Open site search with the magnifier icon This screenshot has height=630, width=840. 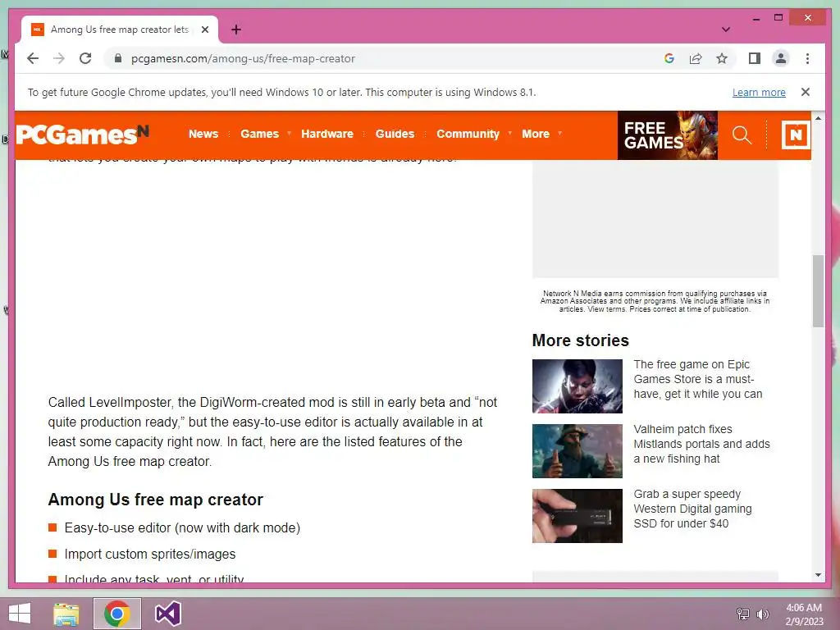coord(742,135)
